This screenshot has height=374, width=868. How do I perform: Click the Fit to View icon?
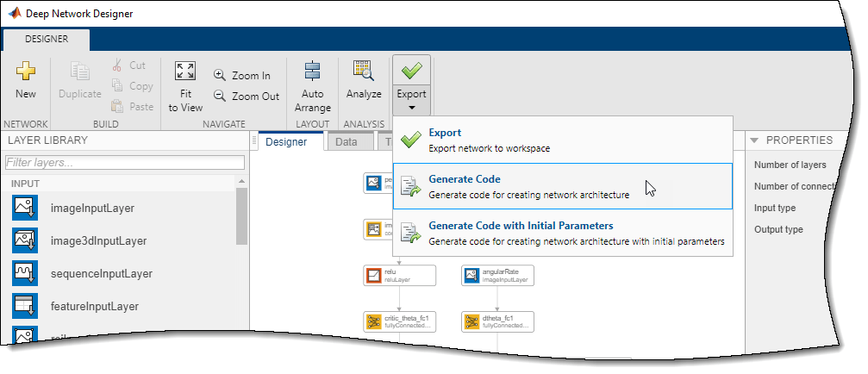point(185,71)
